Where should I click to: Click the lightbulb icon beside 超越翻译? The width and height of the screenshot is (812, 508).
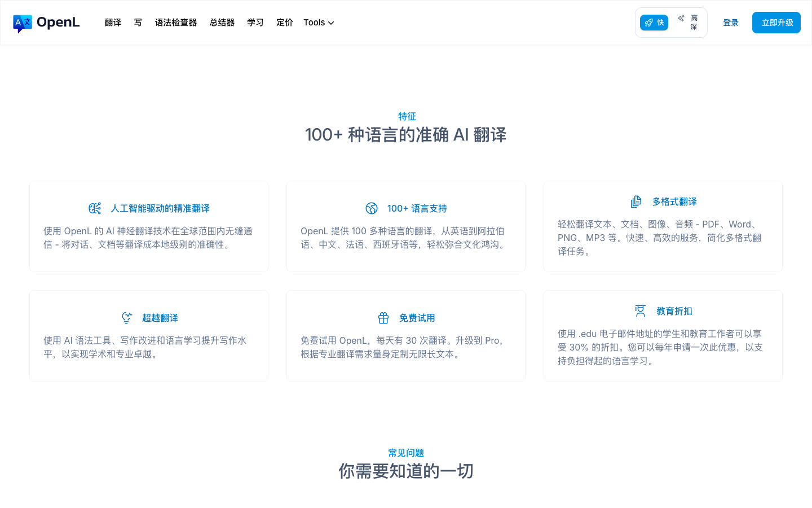pyautogui.click(x=127, y=318)
